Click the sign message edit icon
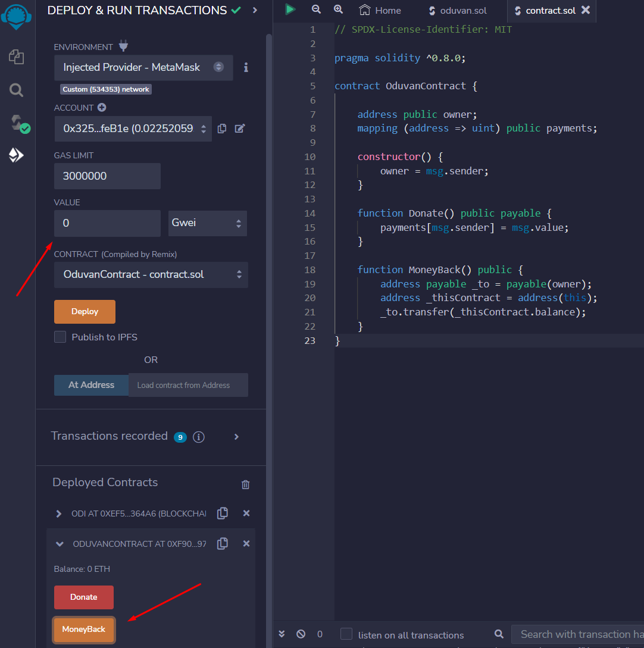The width and height of the screenshot is (644, 648). tap(240, 129)
